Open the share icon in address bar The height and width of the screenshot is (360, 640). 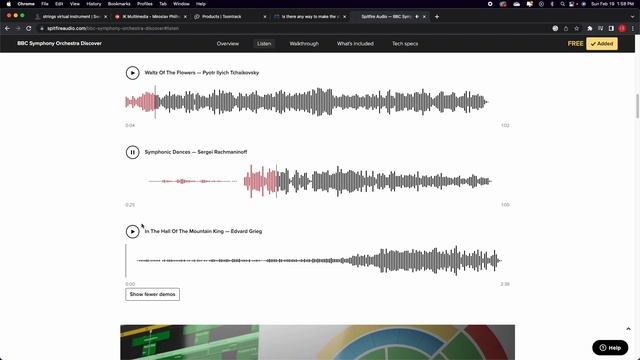[566, 28]
